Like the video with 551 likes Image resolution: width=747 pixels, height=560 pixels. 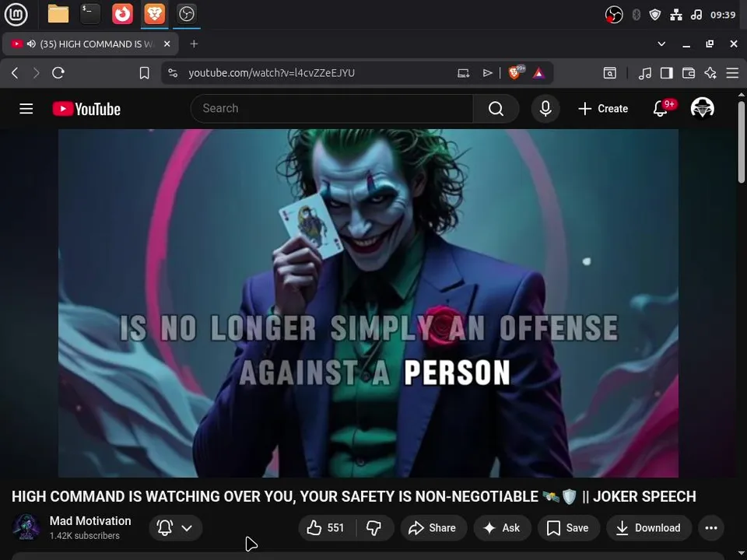coord(326,527)
